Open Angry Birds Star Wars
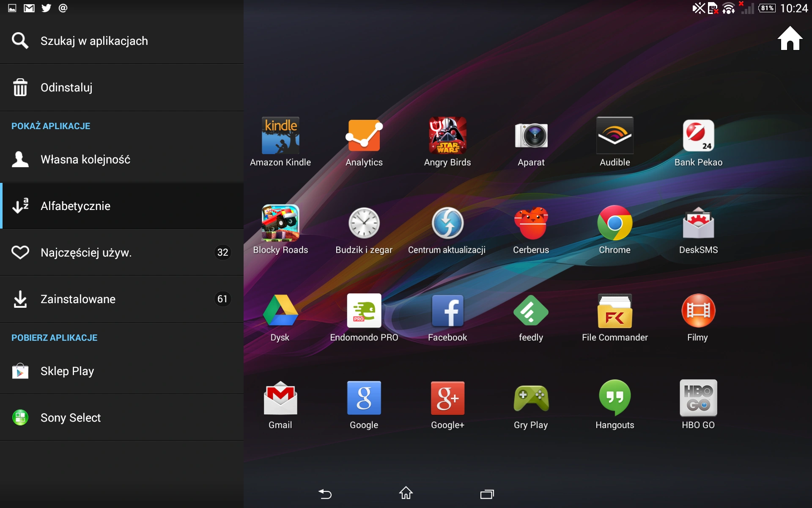The image size is (812, 508). (x=447, y=142)
